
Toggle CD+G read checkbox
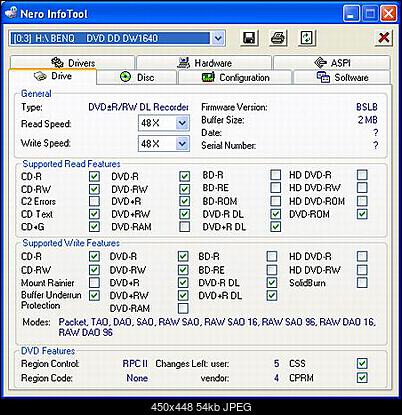(x=94, y=227)
